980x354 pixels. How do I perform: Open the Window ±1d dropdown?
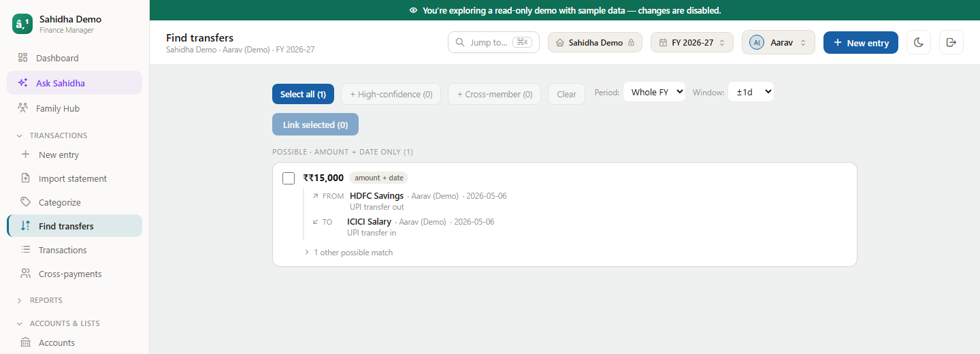(x=751, y=92)
